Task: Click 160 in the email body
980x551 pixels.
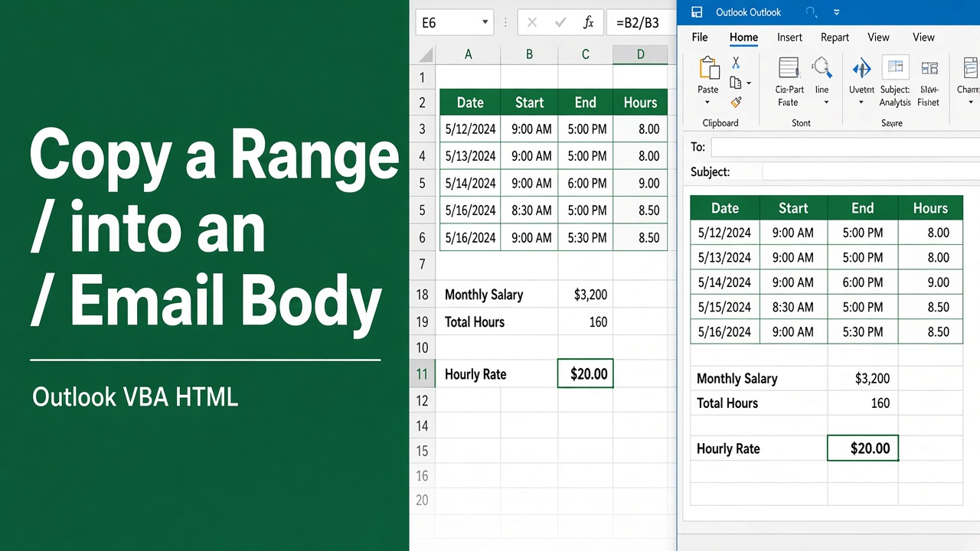Action: 880,403
